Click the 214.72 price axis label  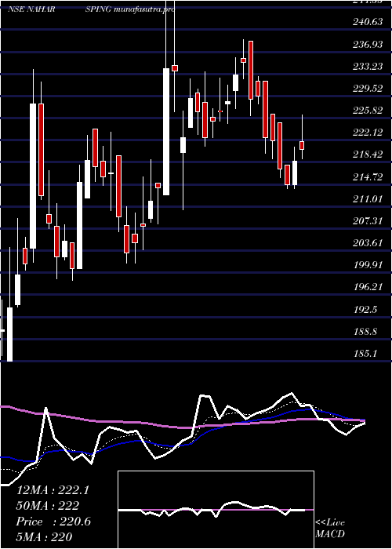click(x=367, y=176)
